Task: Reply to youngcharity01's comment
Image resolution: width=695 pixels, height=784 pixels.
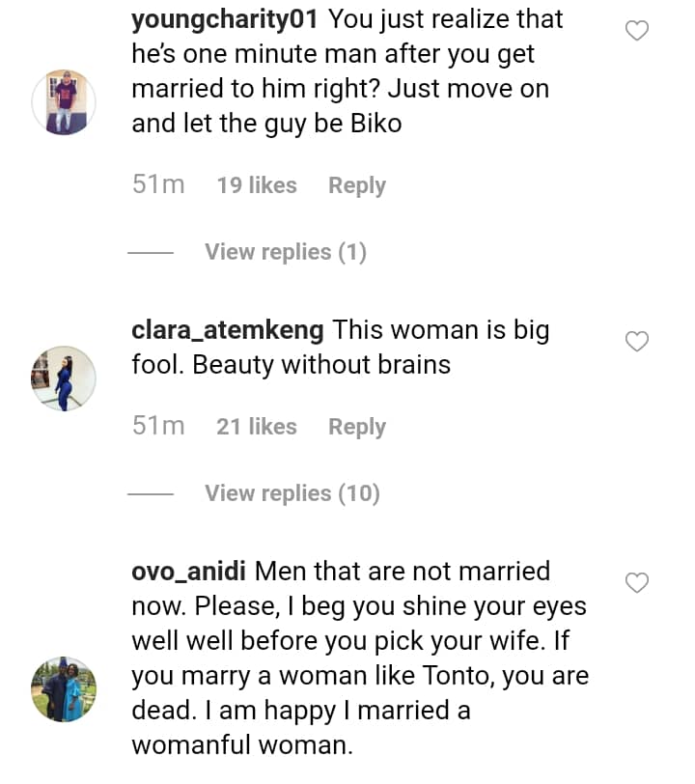Action: point(356,185)
